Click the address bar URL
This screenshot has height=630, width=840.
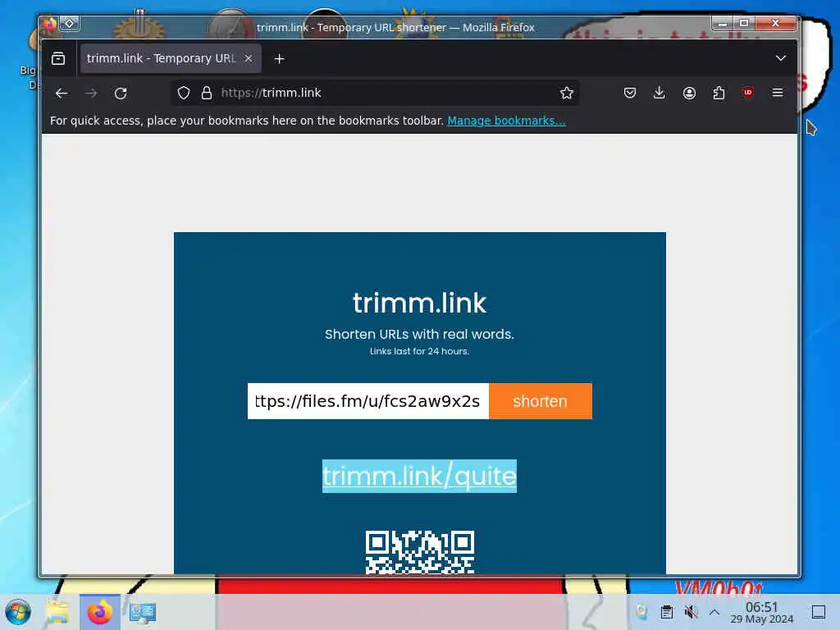pos(271,93)
